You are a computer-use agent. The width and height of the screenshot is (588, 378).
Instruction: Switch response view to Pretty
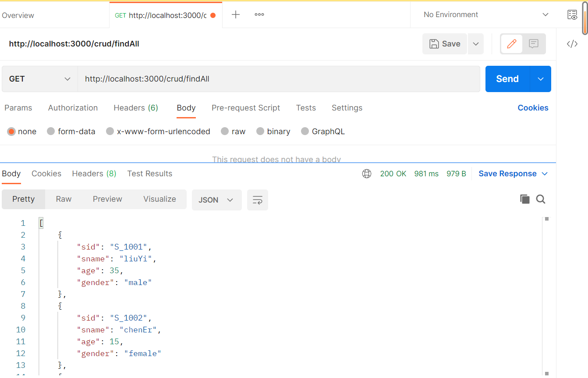[x=24, y=199]
